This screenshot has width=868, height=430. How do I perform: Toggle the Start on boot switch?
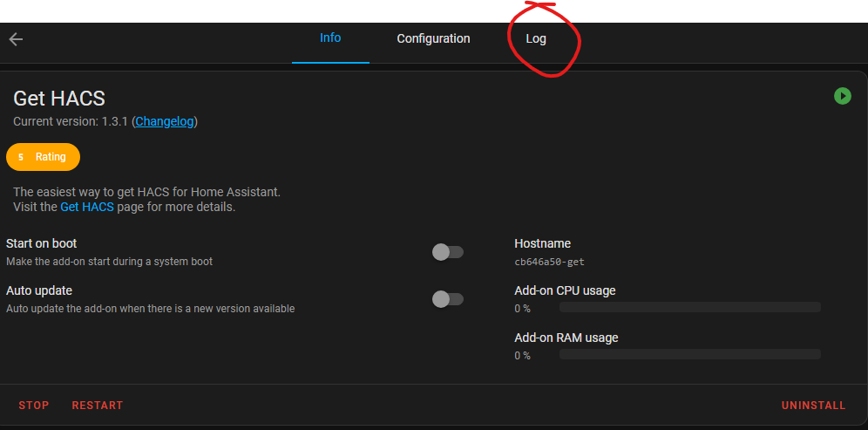pos(448,252)
